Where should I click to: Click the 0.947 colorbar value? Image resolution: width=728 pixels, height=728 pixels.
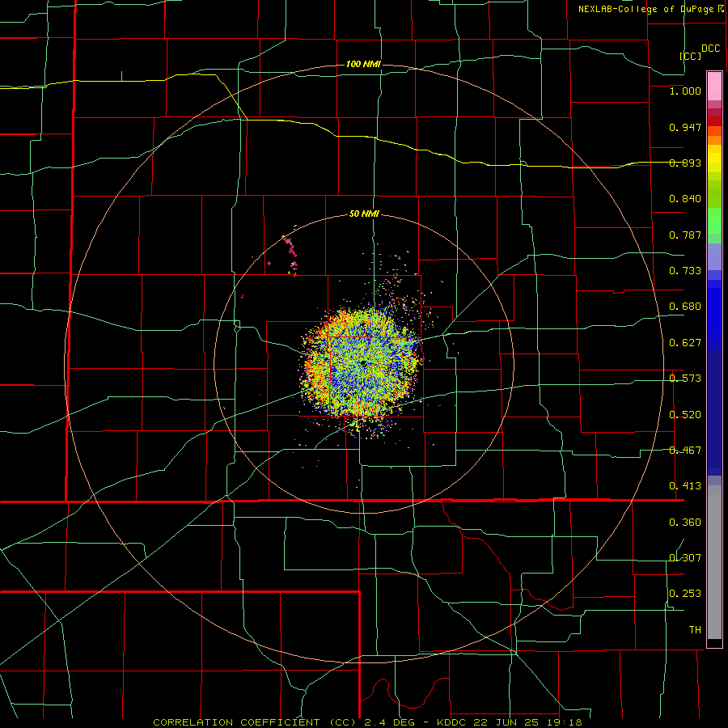pos(685,127)
